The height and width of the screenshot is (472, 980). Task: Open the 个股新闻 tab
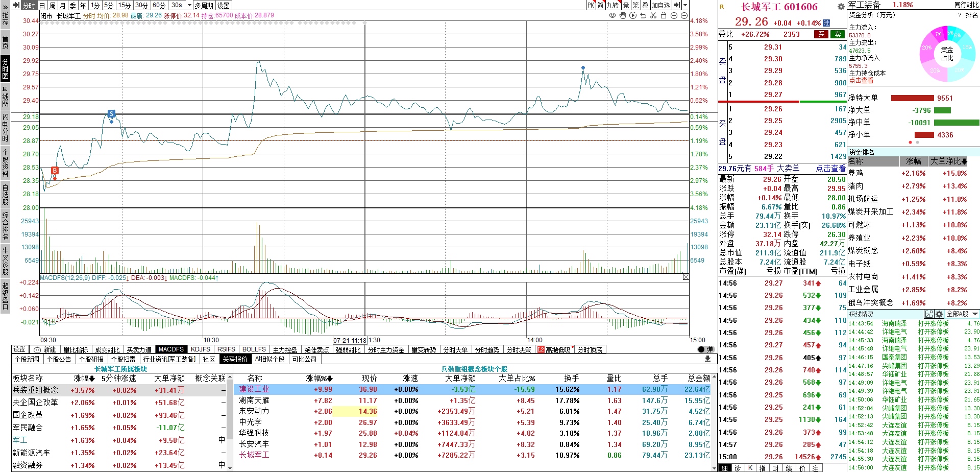[27, 359]
